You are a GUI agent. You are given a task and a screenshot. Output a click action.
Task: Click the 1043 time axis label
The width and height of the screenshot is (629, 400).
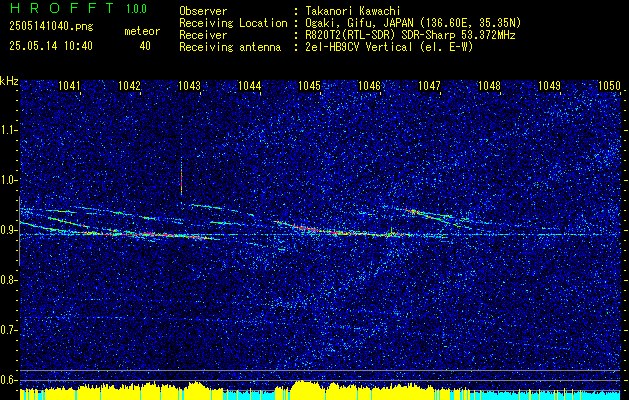click(x=189, y=86)
